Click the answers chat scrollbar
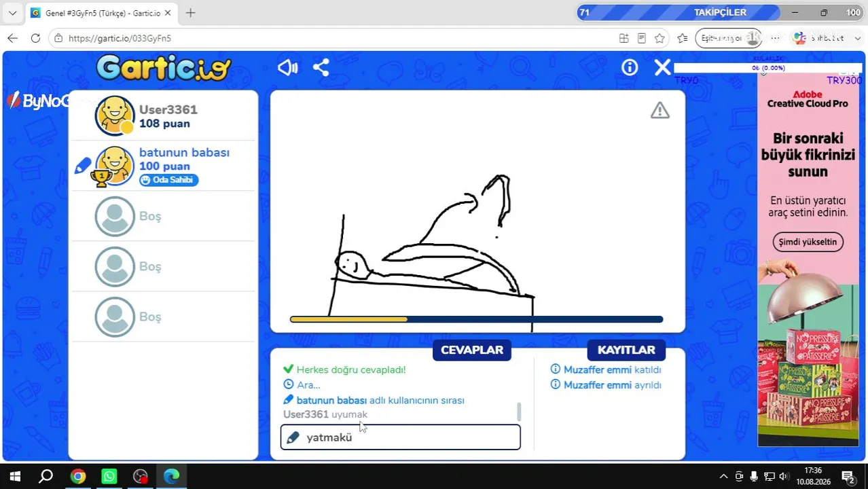Screen dimensions: 868x489 pos(520,412)
